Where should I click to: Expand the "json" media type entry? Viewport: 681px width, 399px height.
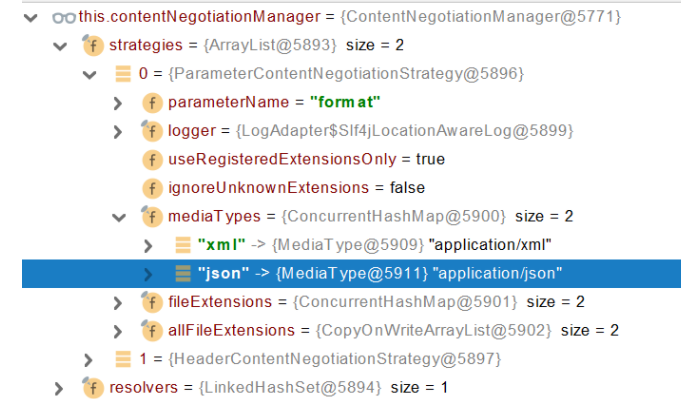click(148, 274)
